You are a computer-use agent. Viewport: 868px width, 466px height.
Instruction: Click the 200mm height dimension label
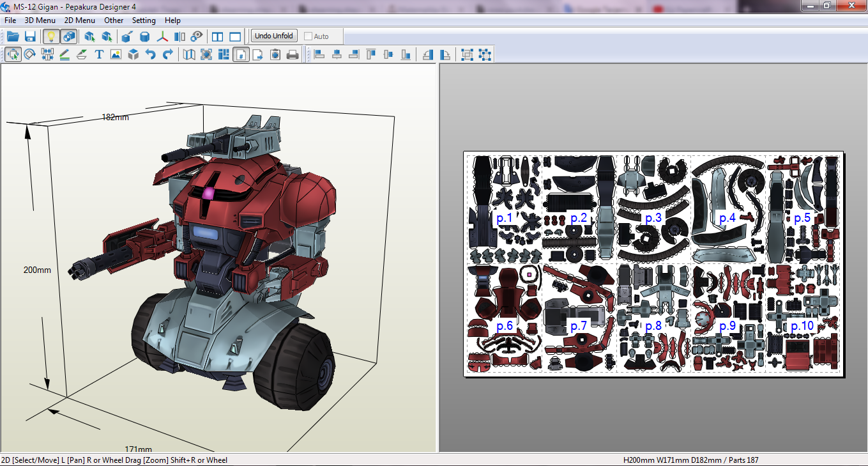pos(37,270)
